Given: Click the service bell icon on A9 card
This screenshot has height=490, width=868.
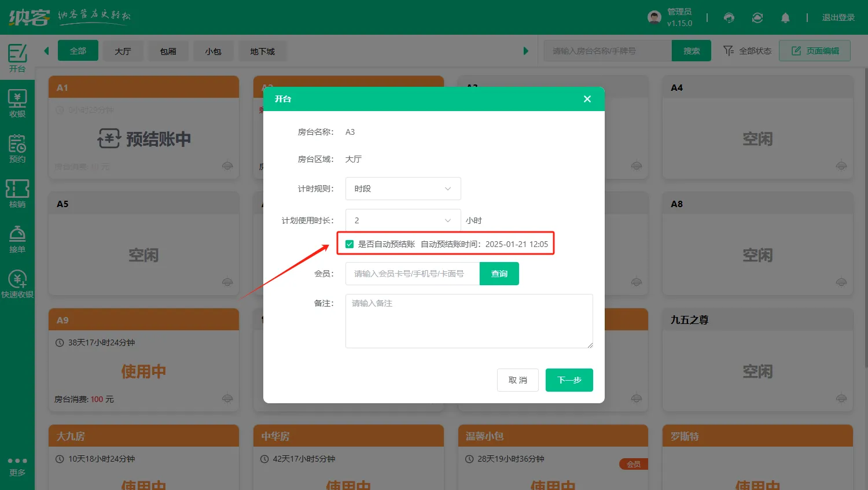Looking at the screenshot, I should point(227,399).
